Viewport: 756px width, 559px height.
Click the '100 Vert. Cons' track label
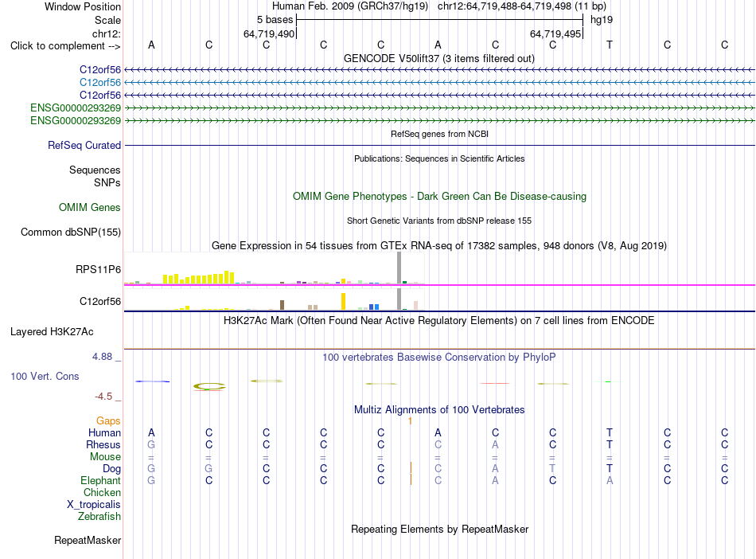pyautogui.click(x=45, y=376)
